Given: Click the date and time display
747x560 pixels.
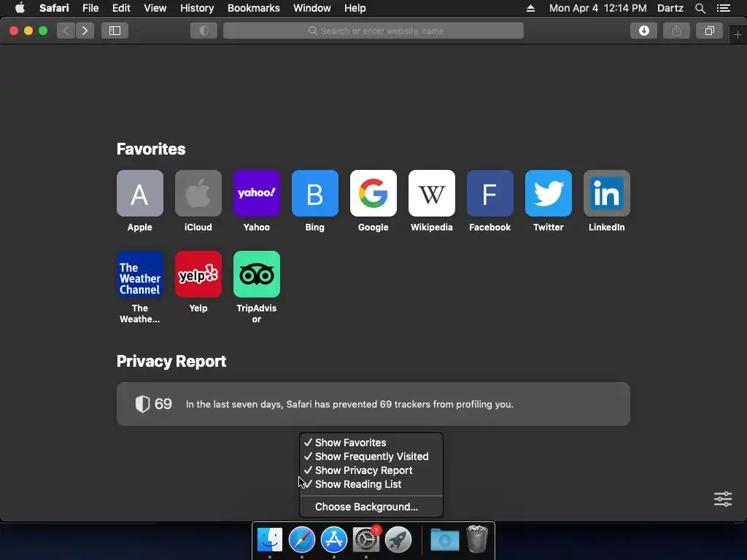Looking at the screenshot, I should pos(598,8).
